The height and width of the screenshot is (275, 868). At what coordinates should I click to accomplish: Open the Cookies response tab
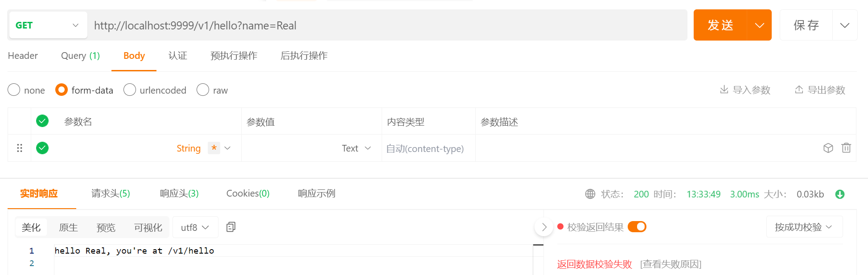[248, 193]
